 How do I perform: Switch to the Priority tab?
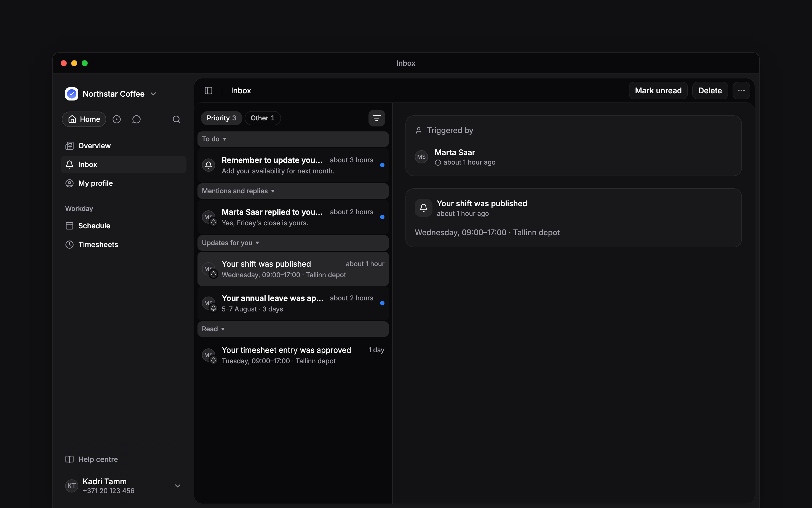pos(221,118)
